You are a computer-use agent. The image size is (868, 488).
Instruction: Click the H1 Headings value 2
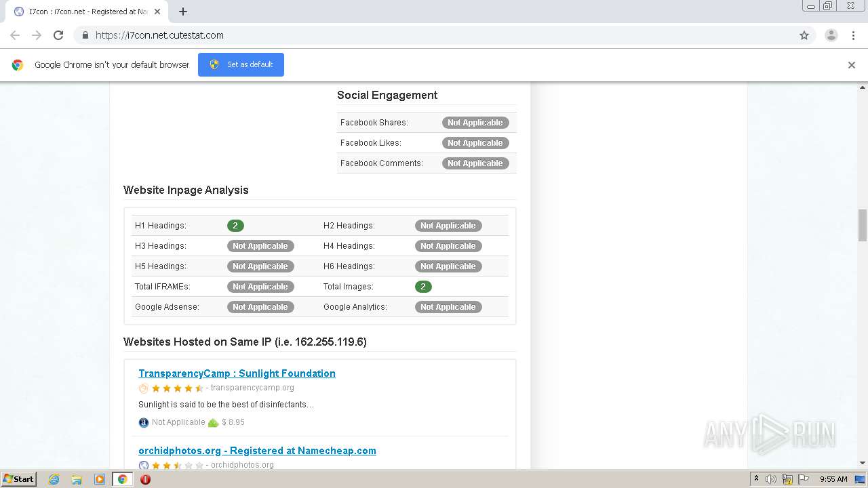[x=235, y=226]
